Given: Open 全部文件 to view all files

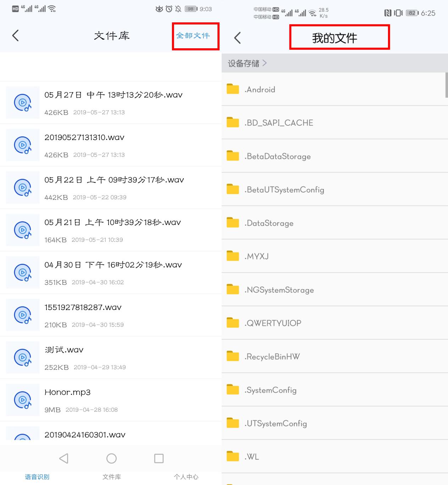Looking at the screenshot, I should [x=195, y=36].
